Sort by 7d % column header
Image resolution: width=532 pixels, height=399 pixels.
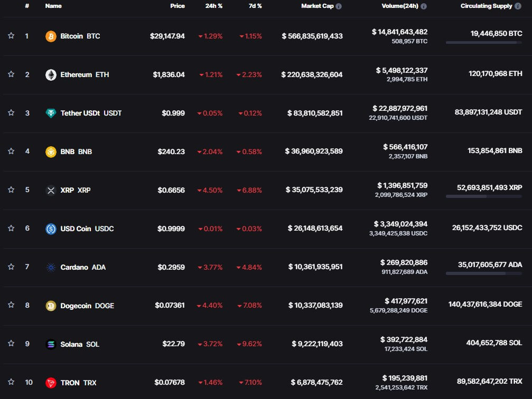(255, 6)
